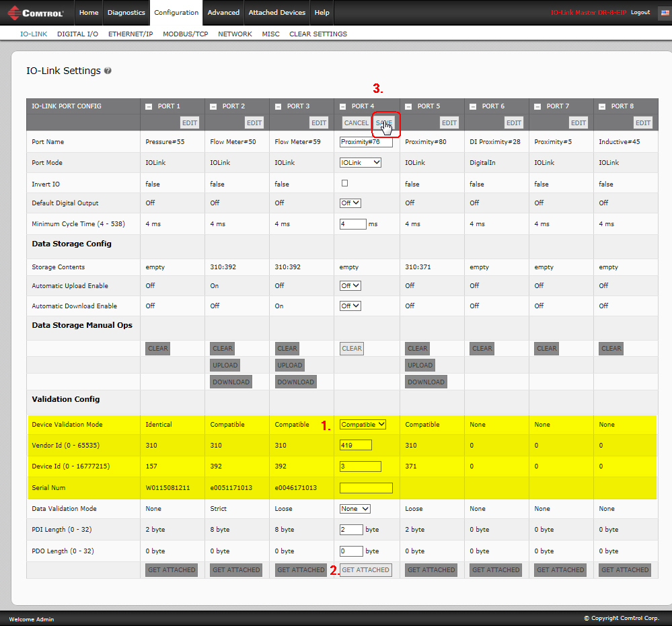Switch to the NETWORK sub-tab

(235, 34)
